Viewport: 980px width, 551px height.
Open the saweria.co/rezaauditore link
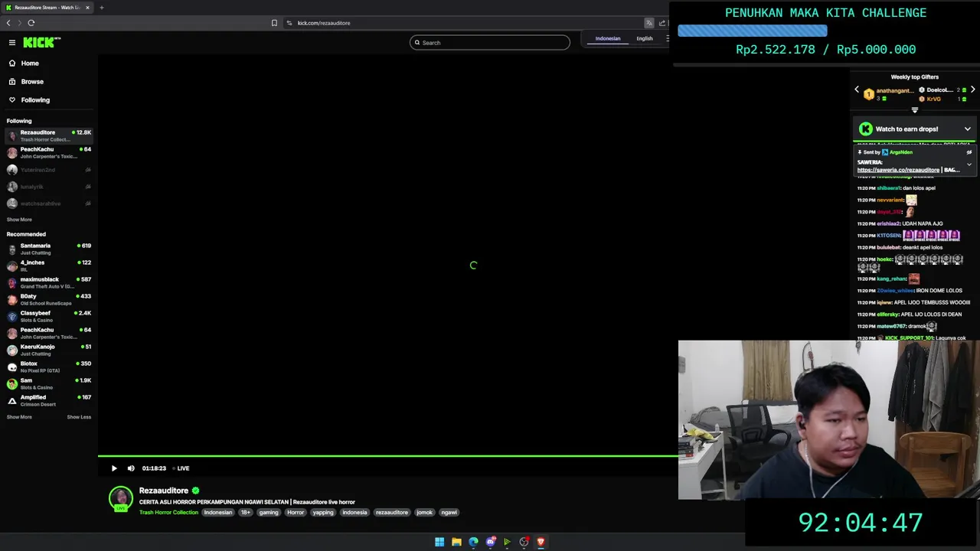(x=898, y=170)
